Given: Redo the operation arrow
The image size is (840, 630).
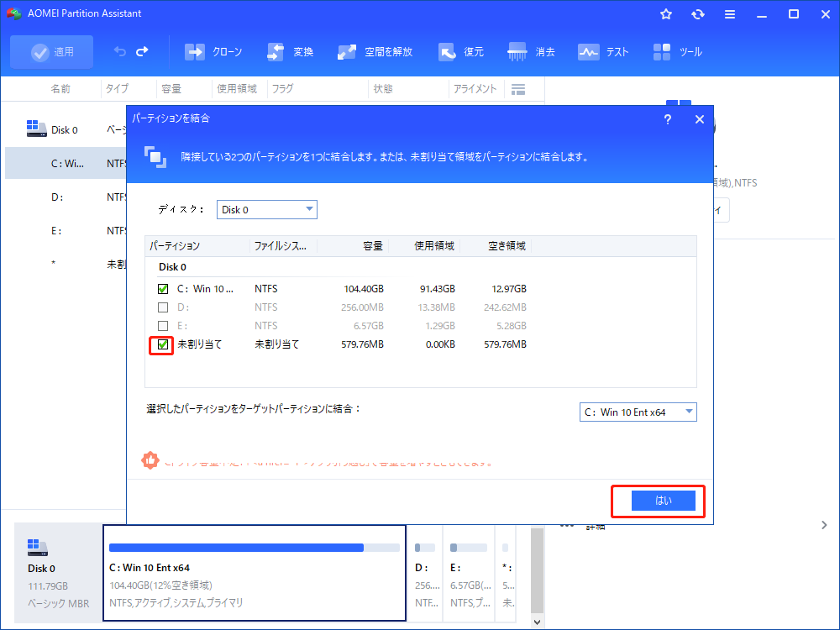Looking at the screenshot, I should tap(142, 51).
